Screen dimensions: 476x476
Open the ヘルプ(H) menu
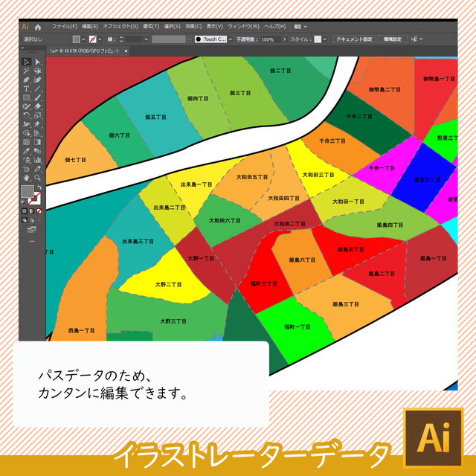275,27
